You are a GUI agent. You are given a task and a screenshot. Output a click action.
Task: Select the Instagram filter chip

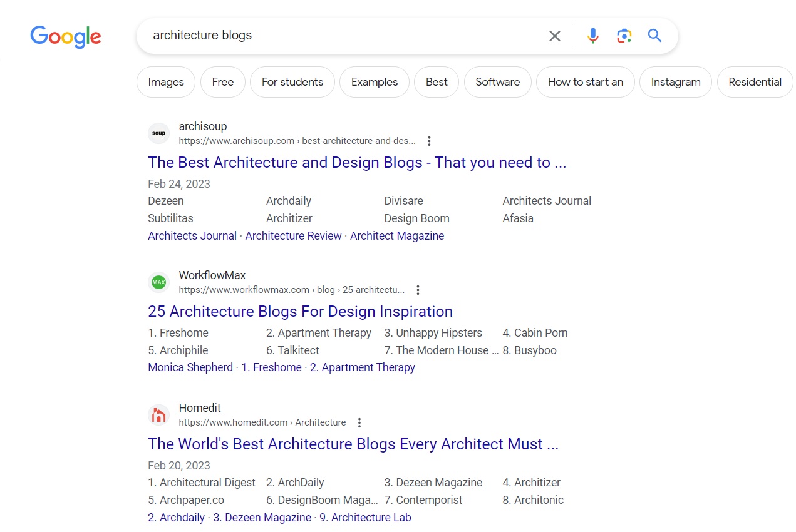[x=676, y=82]
